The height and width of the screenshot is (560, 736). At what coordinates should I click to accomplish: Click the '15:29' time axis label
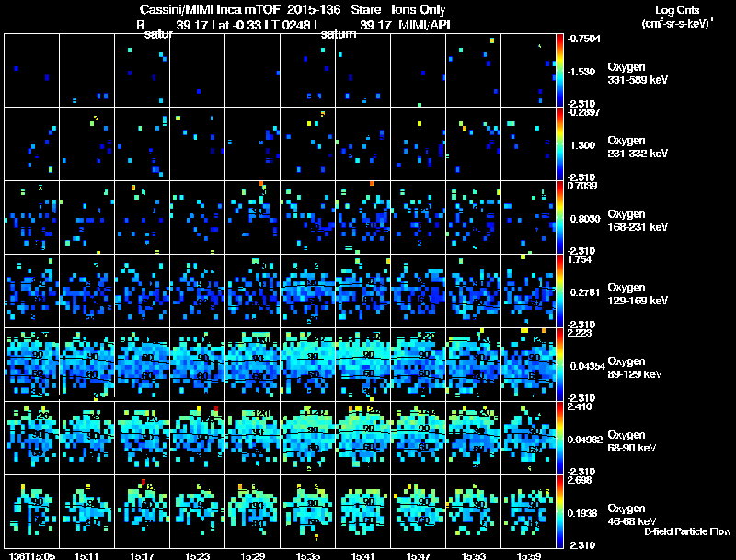(x=252, y=555)
